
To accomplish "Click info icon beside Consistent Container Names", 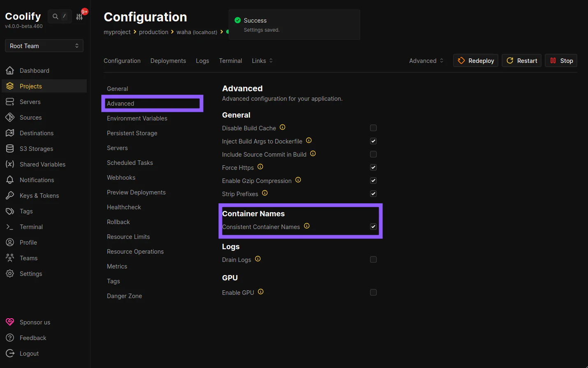I will [307, 226].
